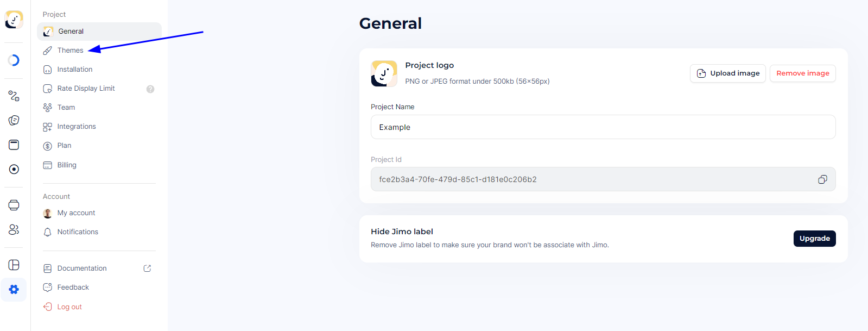Open the users icon in the left rail
This screenshot has height=331, width=868.
[x=14, y=230]
